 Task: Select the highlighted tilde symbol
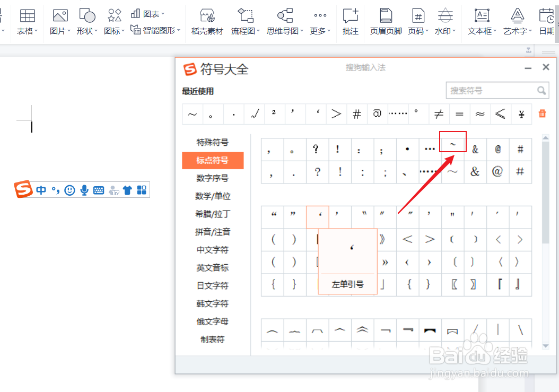[452, 142]
